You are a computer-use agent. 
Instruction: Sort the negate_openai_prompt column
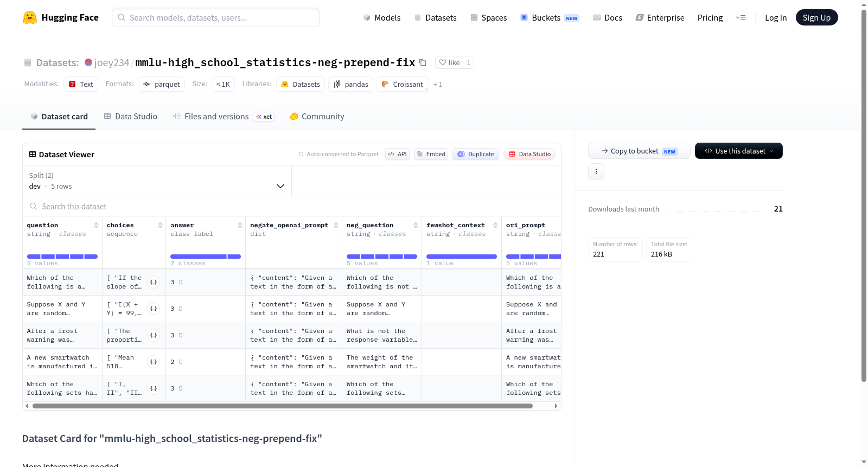click(x=336, y=225)
